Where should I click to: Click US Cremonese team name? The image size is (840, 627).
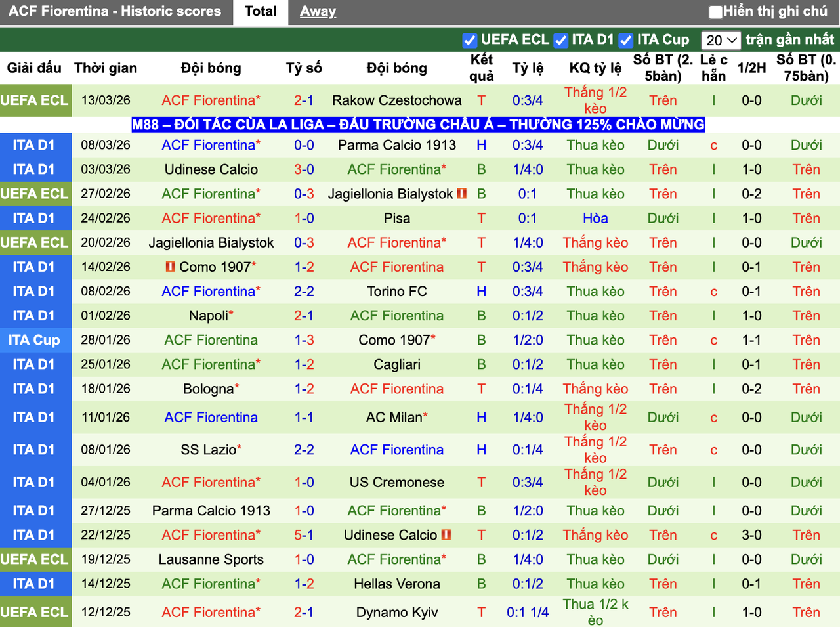click(x=397, y=482)
